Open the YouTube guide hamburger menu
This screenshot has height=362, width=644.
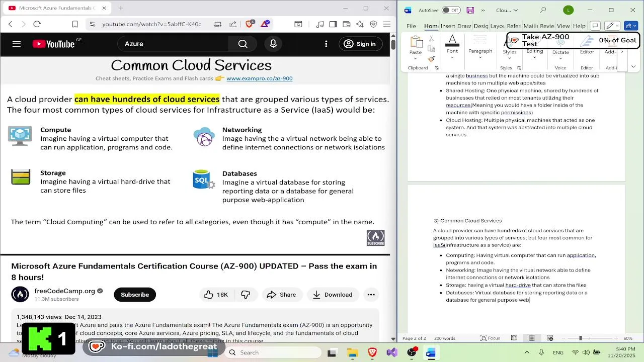click(x=17, y=44)
